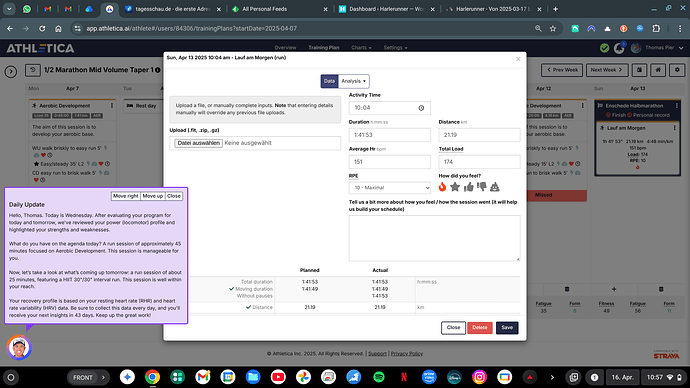The width and height of the screenshot is (690, 388).
Task: Open Netflix from the taskbar
Action: click(404, 377)
